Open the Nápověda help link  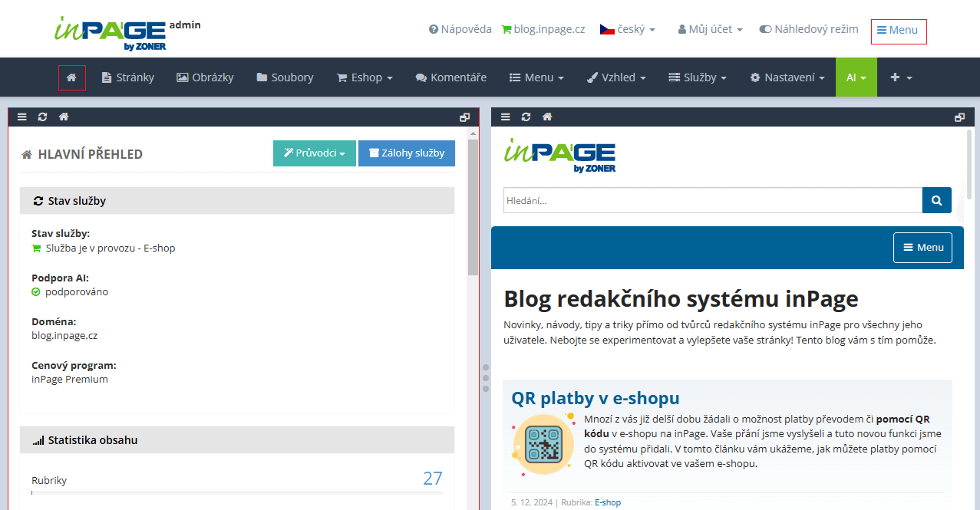pos(460,29)
